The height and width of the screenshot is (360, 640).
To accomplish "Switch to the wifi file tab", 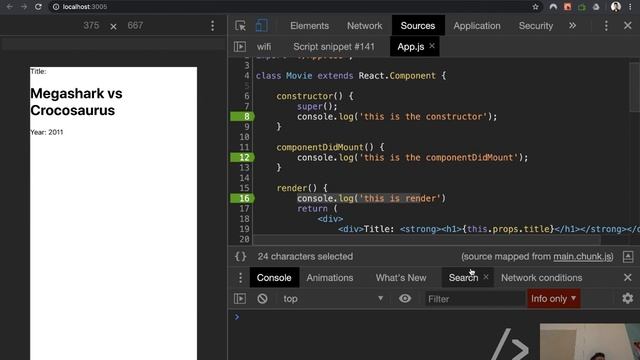I will (264, 47).
